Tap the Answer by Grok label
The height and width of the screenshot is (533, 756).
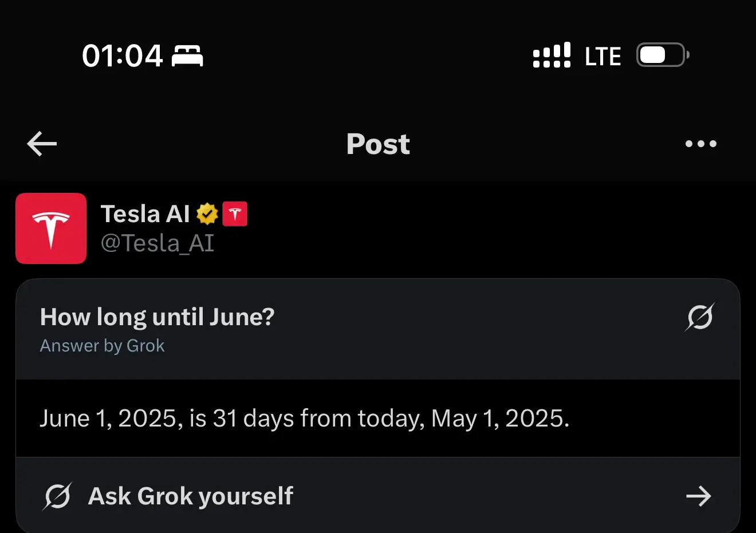point(103,346)
